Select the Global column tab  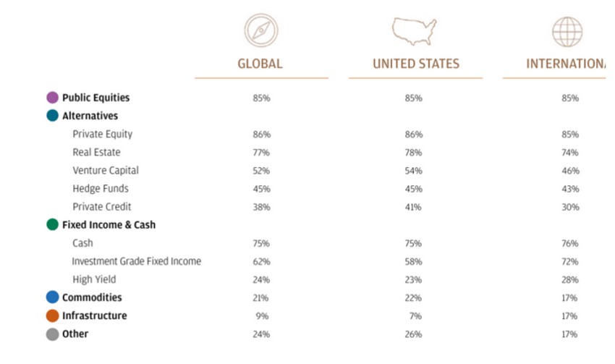coord(260,64)
